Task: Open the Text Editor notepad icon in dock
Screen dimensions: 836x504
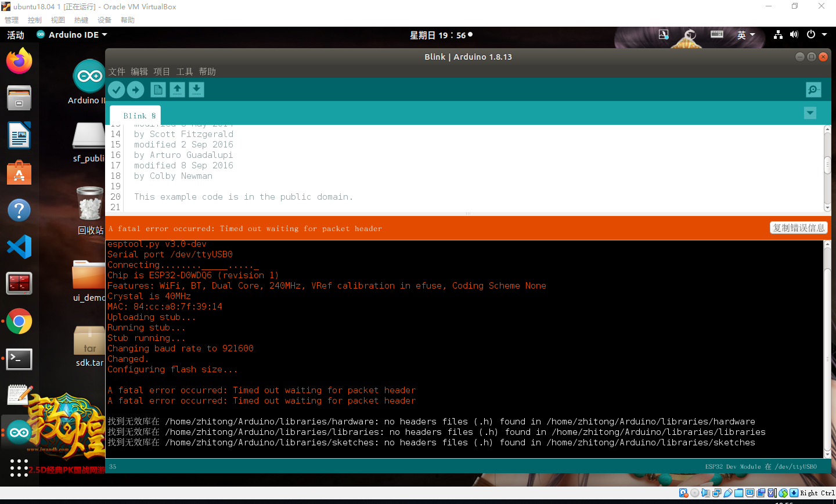Action: tap(19, 395)
